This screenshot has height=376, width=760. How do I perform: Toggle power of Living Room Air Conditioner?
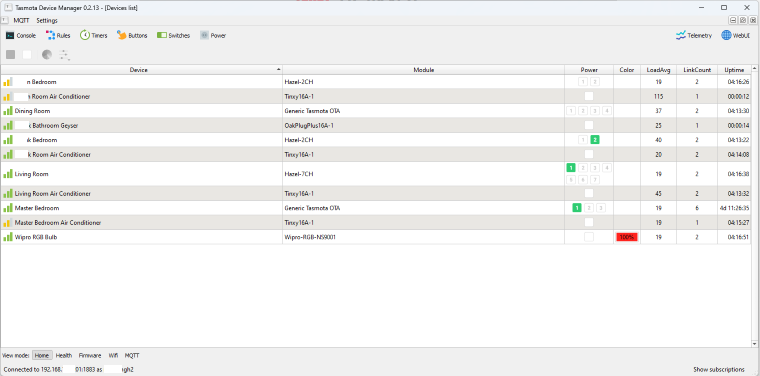(589, 193)
